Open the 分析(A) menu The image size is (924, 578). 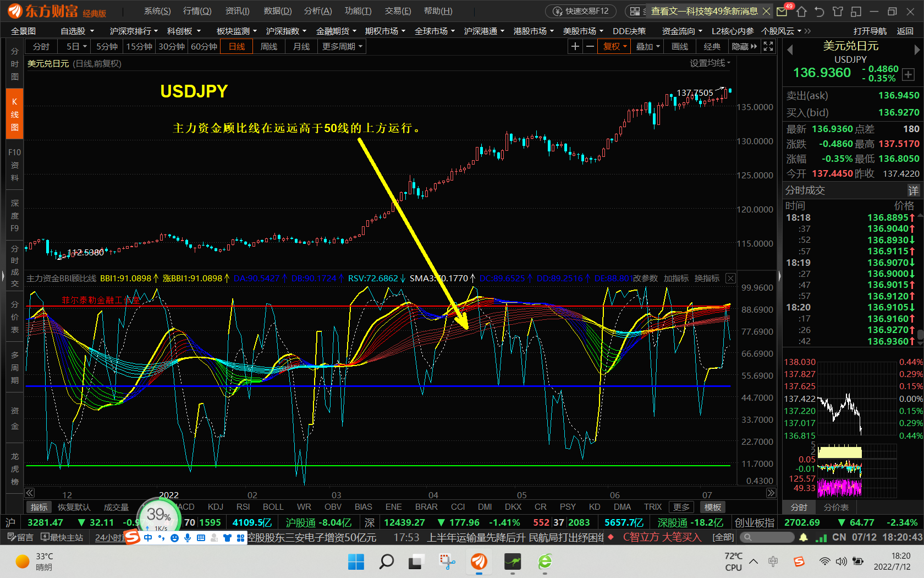tap(318, 11)
